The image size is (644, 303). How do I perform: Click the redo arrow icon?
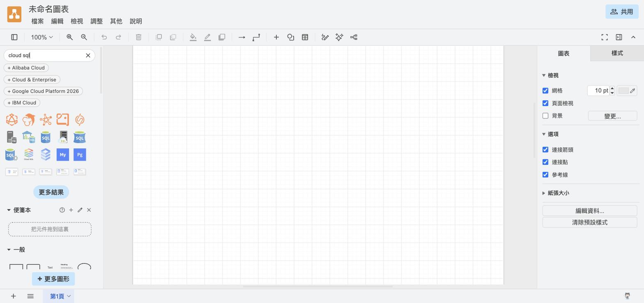[x=118, y=37]
